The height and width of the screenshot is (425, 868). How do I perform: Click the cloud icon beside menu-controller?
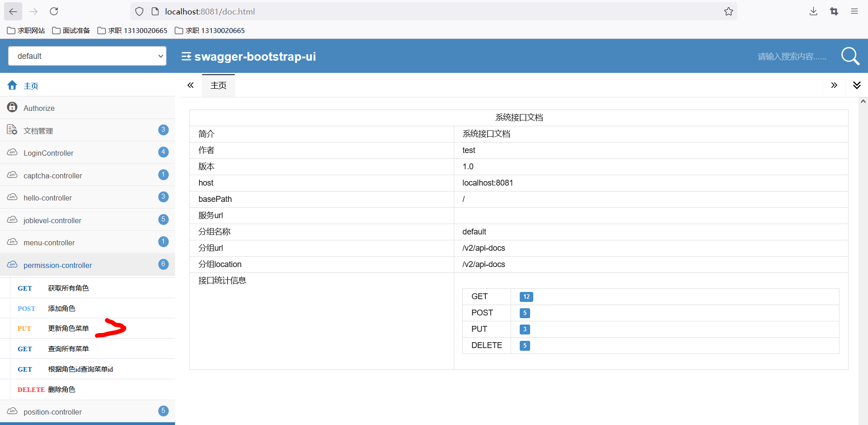(x=12, y=242)
